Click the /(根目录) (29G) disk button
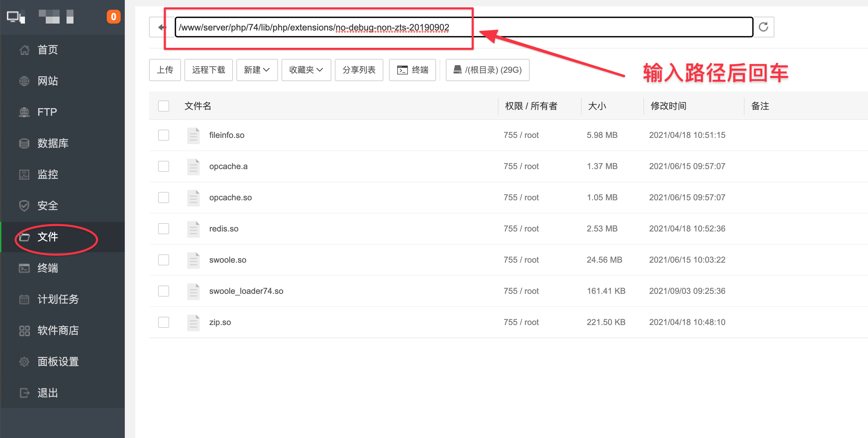The height and width of the screenshot is (438, 868). (x=487, y=70)
